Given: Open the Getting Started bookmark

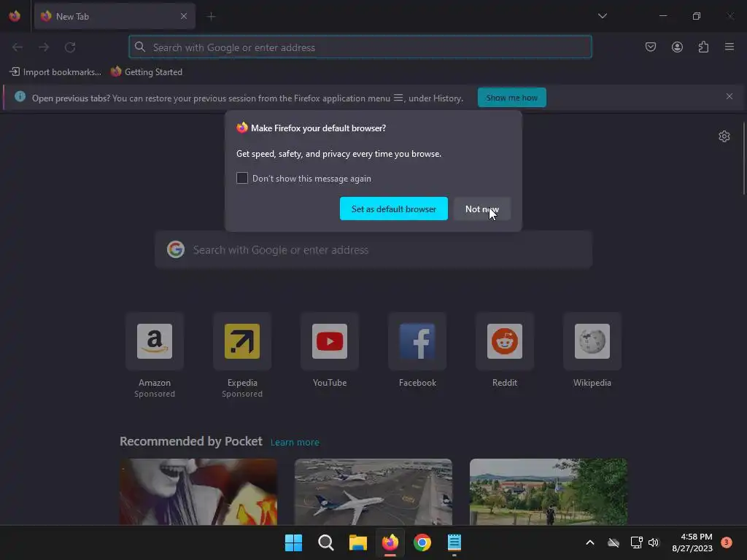Looking at the screenshot, I should coord(147,72).
